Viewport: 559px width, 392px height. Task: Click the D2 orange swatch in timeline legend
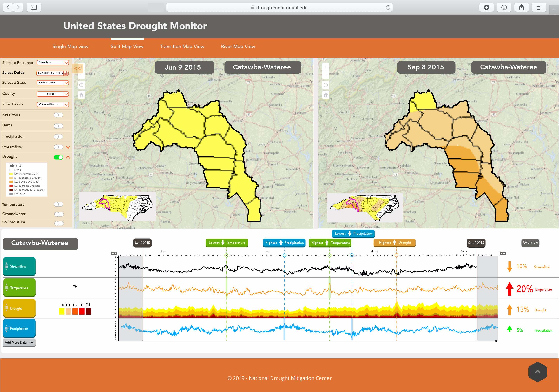[75, 312]
